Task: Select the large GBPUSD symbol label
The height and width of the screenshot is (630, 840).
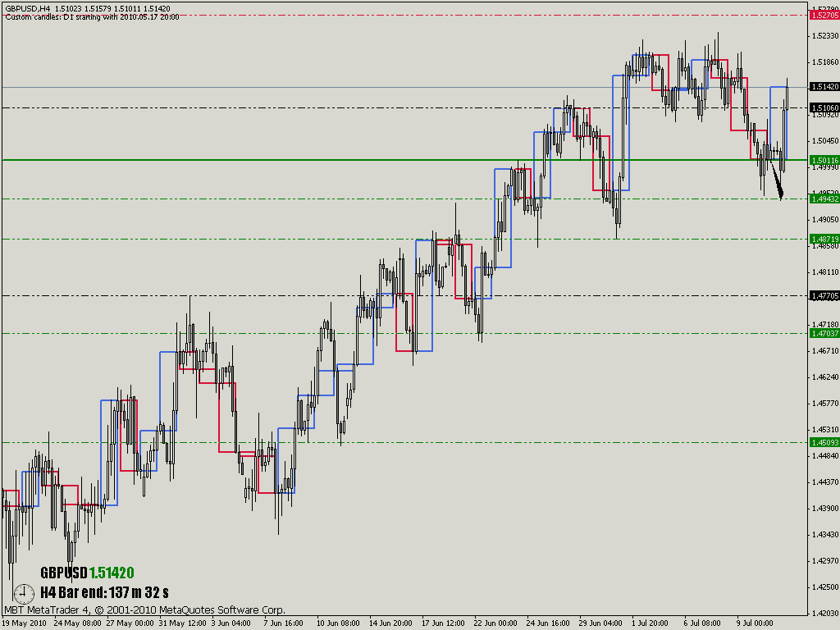Action: pos(64,573)
